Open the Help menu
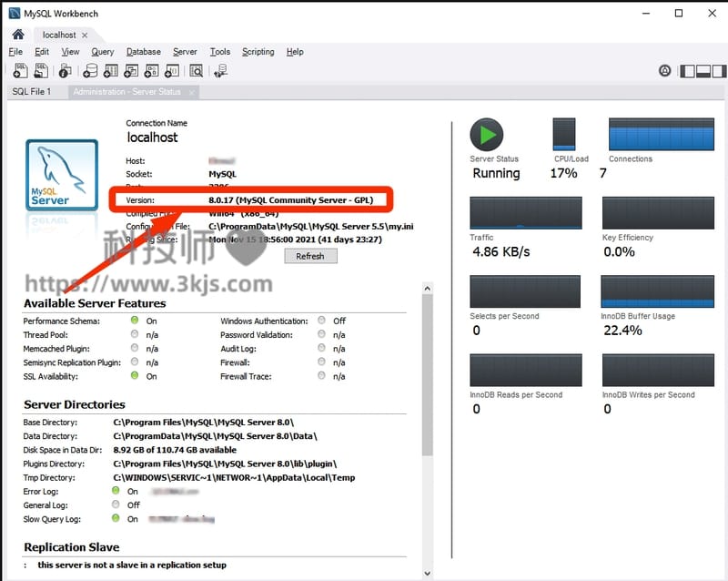Viewport: 728px width, 581px height. pyautogui.click(x=295, y=52)
